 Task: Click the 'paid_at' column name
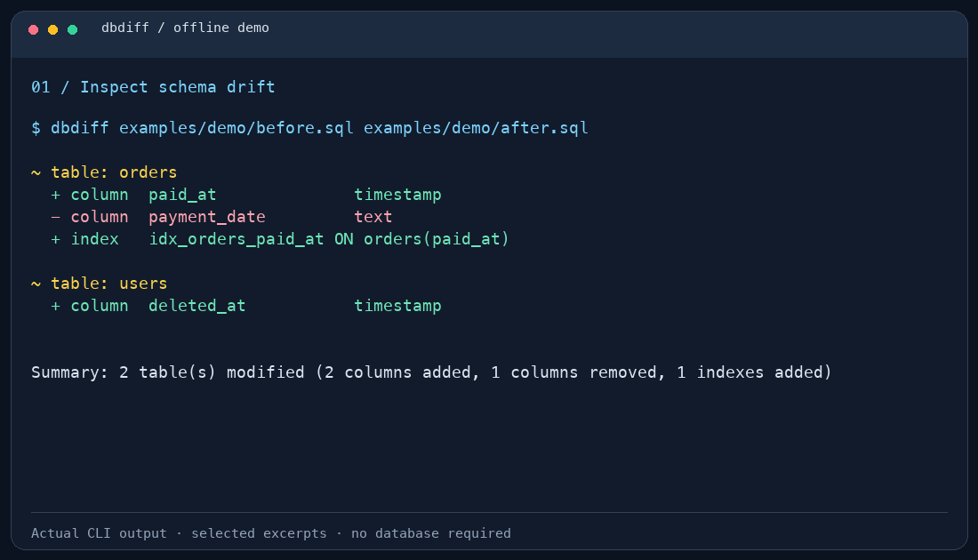click(182, 195)
